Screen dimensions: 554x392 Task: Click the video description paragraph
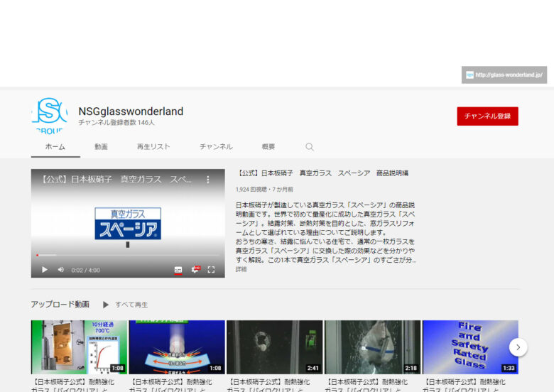326,232
